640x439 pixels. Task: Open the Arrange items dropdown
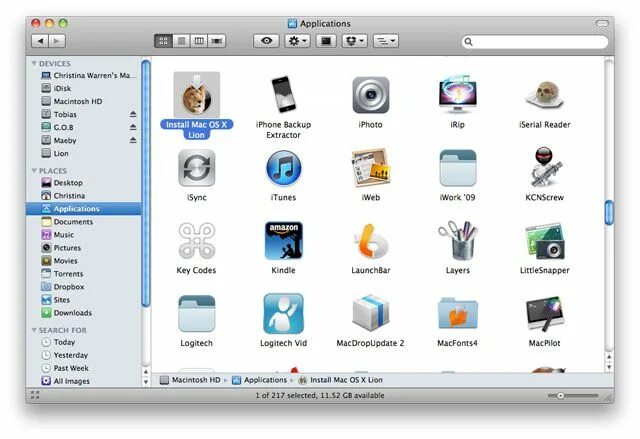[386, 41]
